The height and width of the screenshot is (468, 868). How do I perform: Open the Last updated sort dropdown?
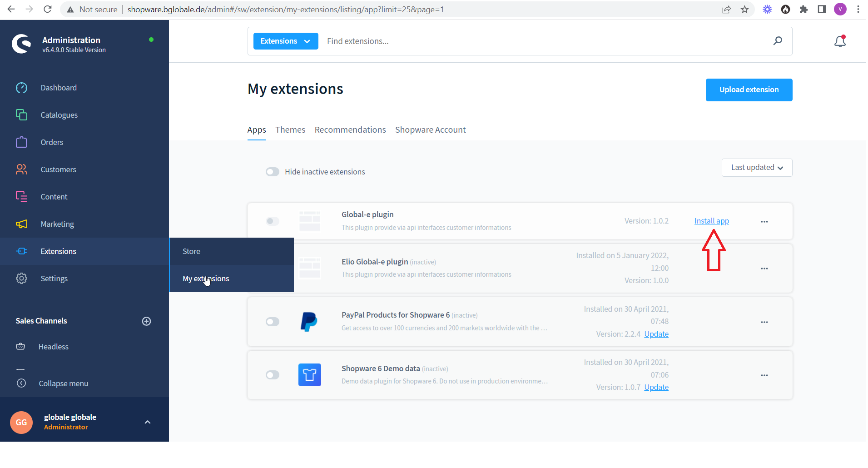click(756, 167)
